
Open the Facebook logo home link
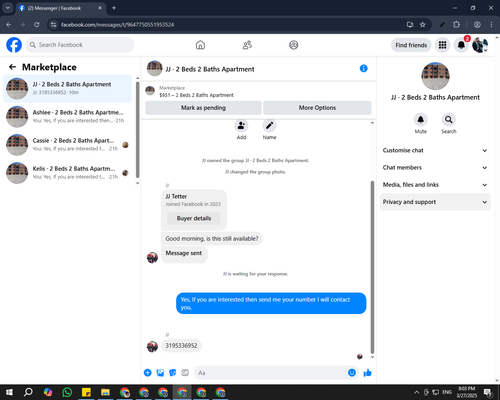(14, 45)
